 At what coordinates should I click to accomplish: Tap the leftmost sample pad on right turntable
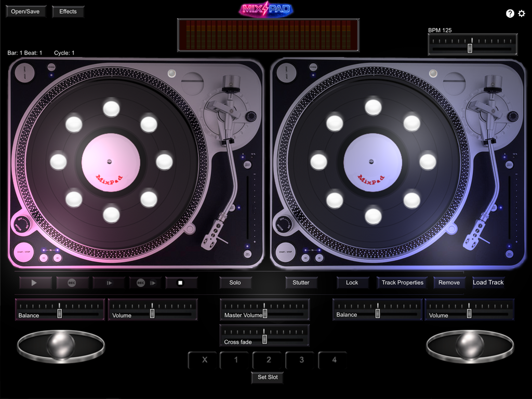318,162
